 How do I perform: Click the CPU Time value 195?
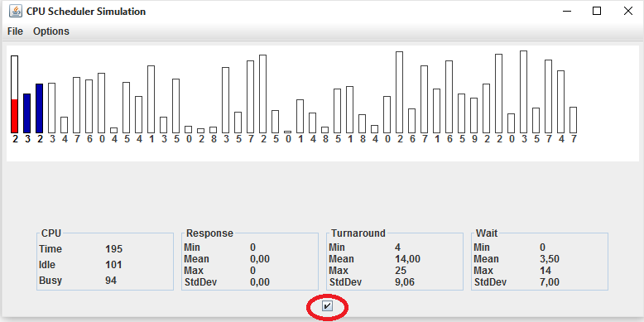[113, 249]
